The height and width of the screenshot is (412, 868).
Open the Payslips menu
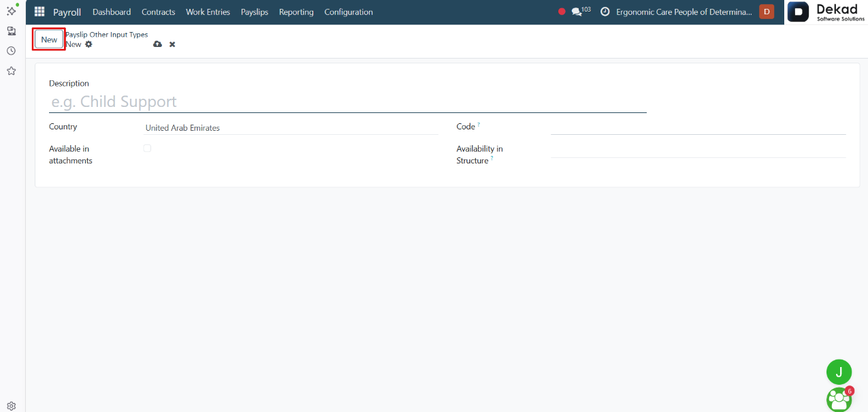[x=255, y=12]
